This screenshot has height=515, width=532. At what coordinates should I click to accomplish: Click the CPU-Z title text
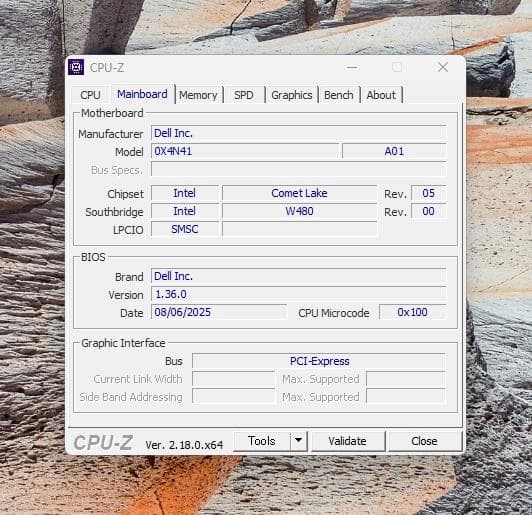(107, 68)
